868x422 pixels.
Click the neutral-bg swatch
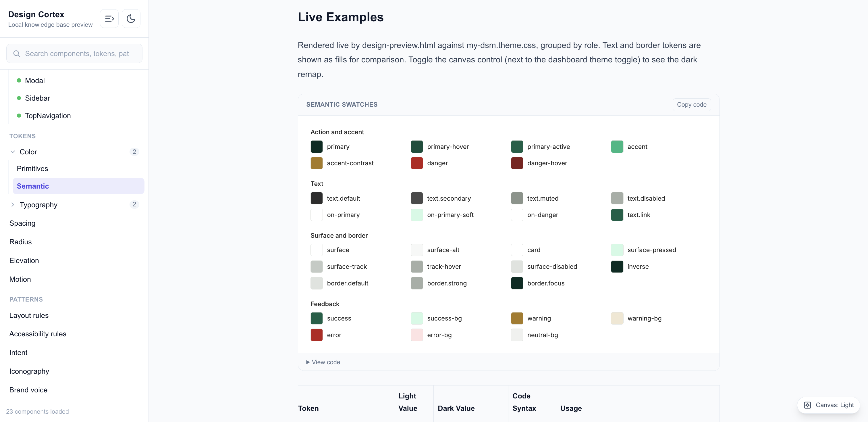pos(517,335)
